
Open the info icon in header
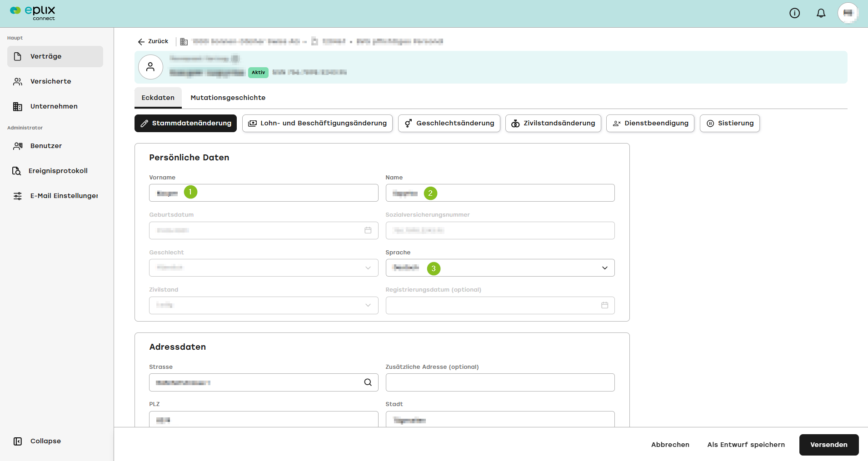[x=794, y=13]
